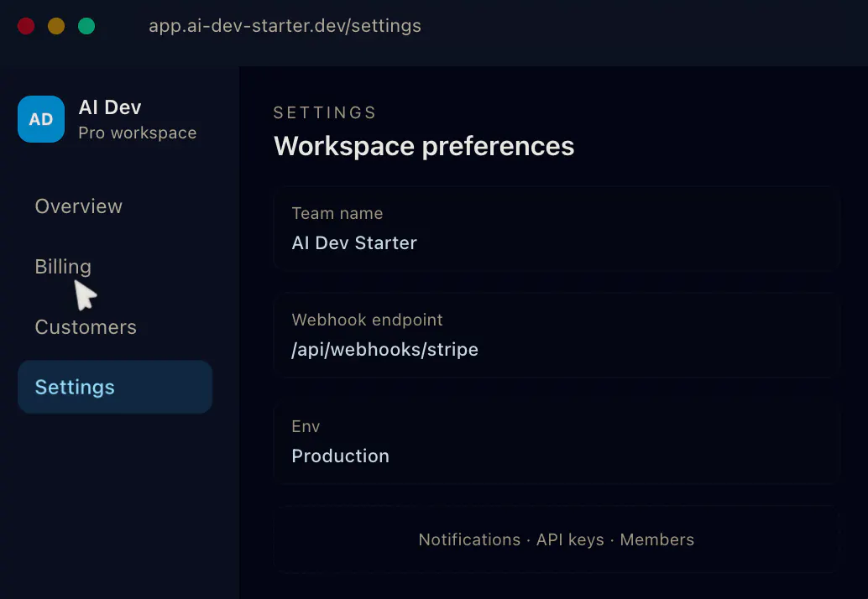The image size is (868, 599).
Task: Click the Team name field value
Action: point(354,242)
